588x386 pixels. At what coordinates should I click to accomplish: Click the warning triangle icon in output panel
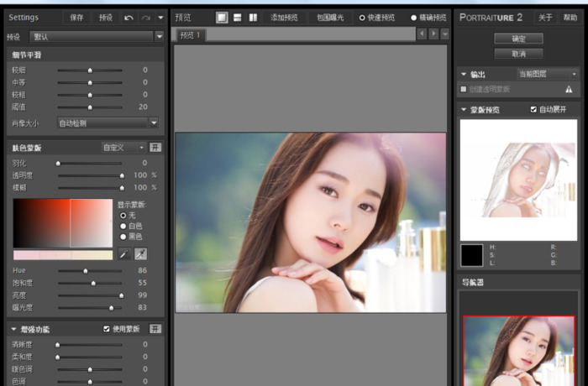pos(569,89)
